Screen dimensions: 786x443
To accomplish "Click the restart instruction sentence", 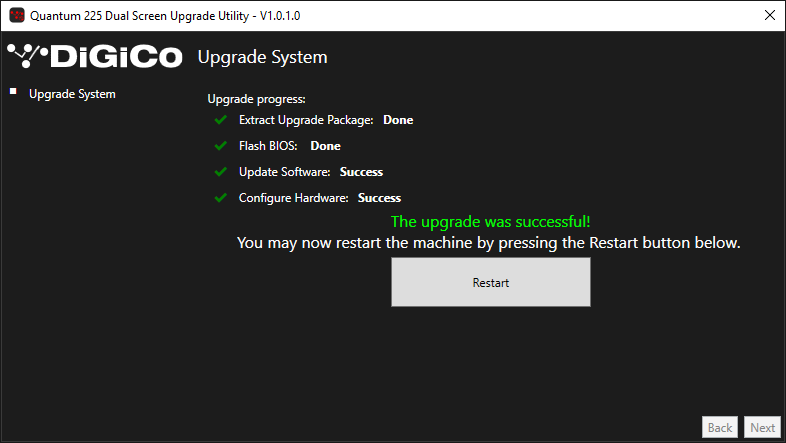I will point(489,243).
